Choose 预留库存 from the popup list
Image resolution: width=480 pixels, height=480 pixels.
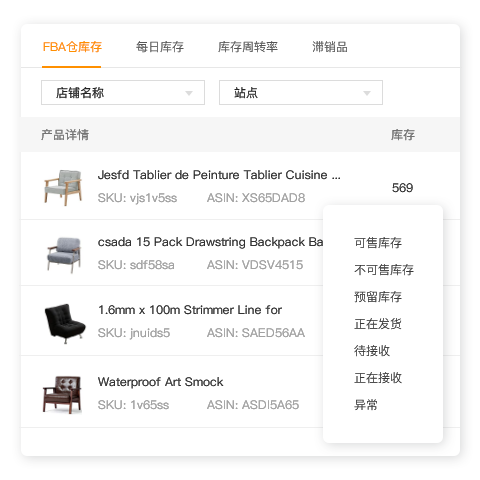[378, 297]
